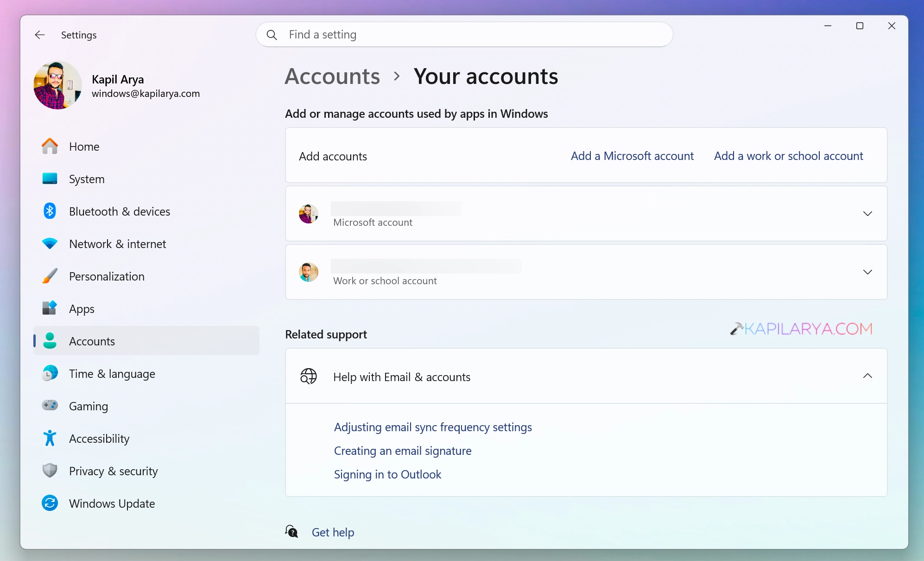Click the Kapil Arya user name
Viewport: 924px width, 561px height.
[118, 79]
